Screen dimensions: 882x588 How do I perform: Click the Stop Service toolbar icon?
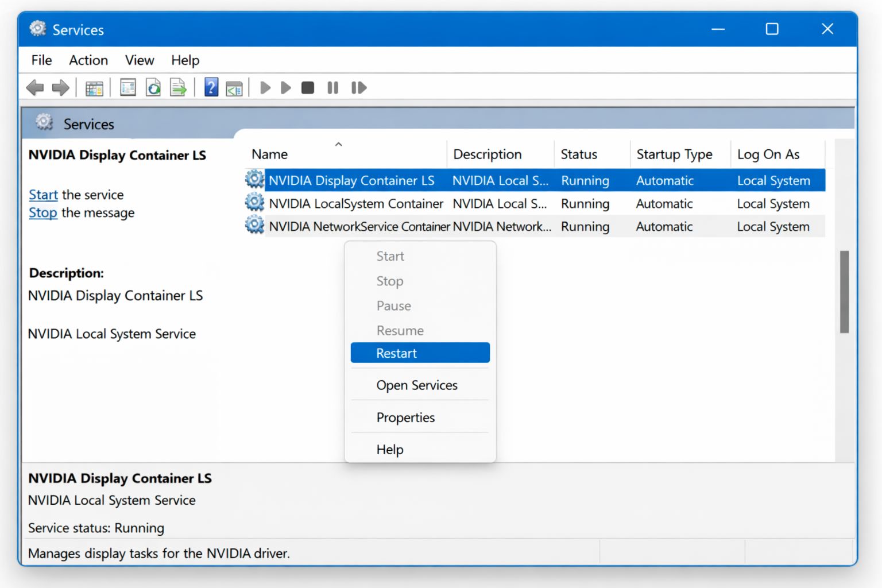(307, 87)
